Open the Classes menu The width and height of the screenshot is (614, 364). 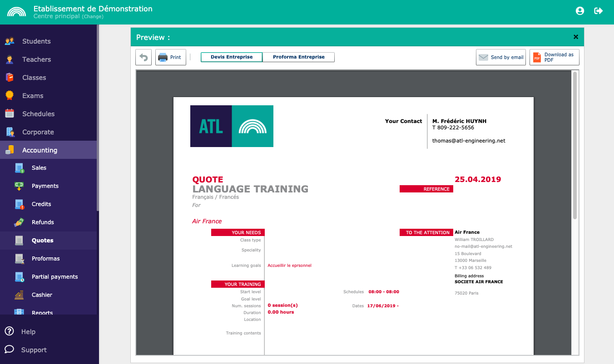pyautogui.click(x=48, y=77)
